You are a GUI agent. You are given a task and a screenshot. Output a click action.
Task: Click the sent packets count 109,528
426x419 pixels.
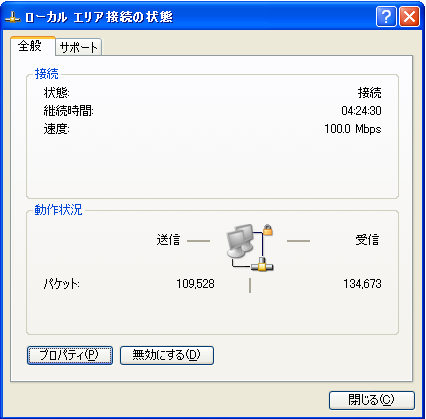pyautogui.click(x=195, y=284)
